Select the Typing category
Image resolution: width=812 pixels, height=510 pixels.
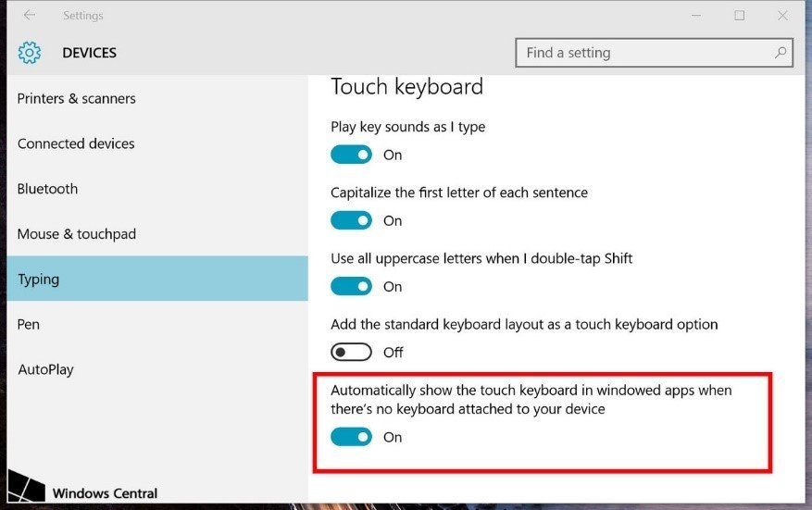(157, 279)
